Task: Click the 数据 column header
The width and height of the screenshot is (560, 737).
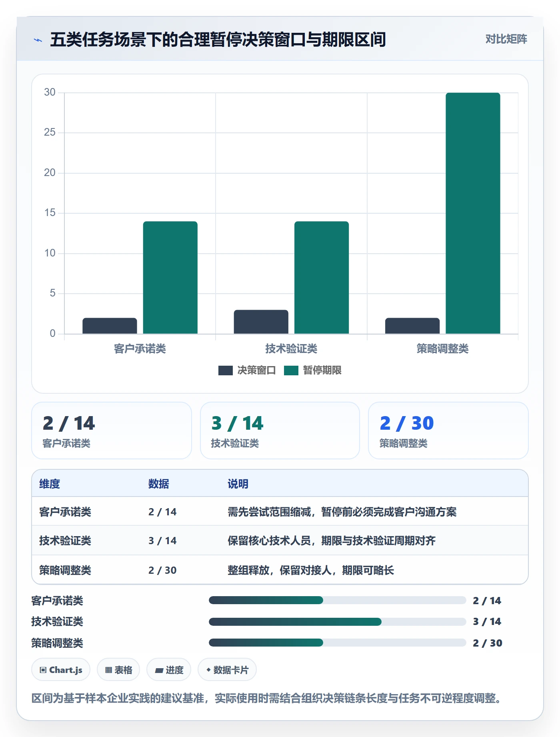Action: pyautogui.click(x=159, y=484)
